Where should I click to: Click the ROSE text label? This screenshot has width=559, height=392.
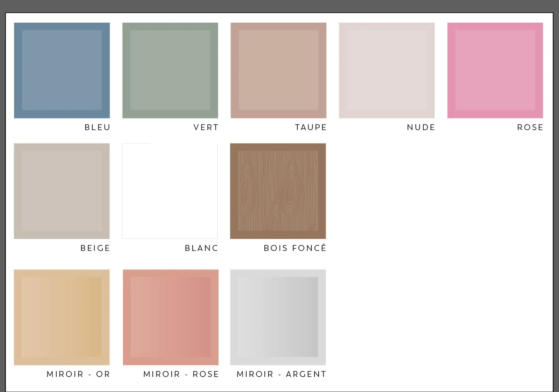click(530, 128)
